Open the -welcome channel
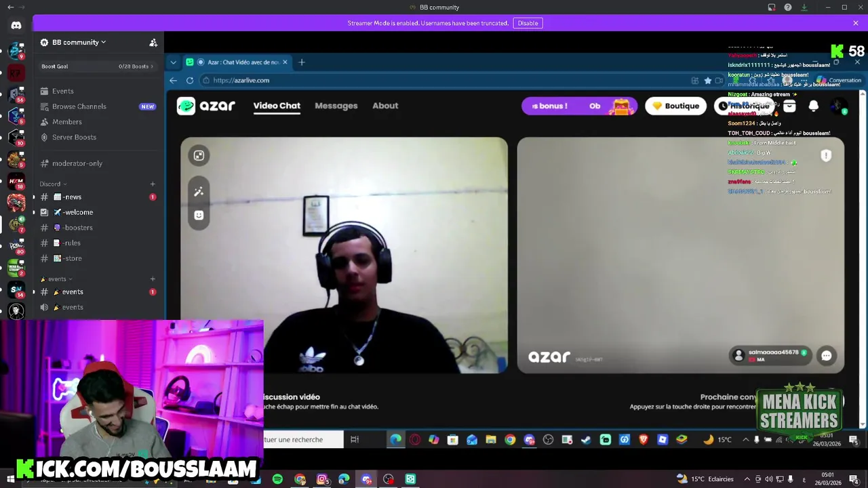The image size is (868, 488). pos(98,212)
